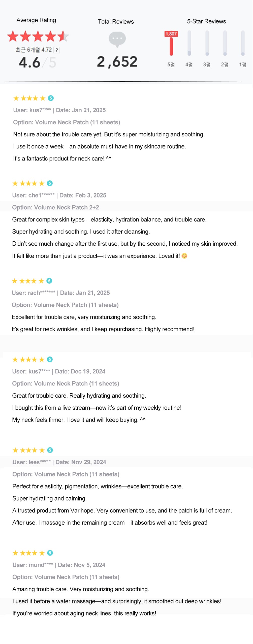This screenshot has width=253, height=644.
Task: Click the 1점 rating bar
Action: 243,43
